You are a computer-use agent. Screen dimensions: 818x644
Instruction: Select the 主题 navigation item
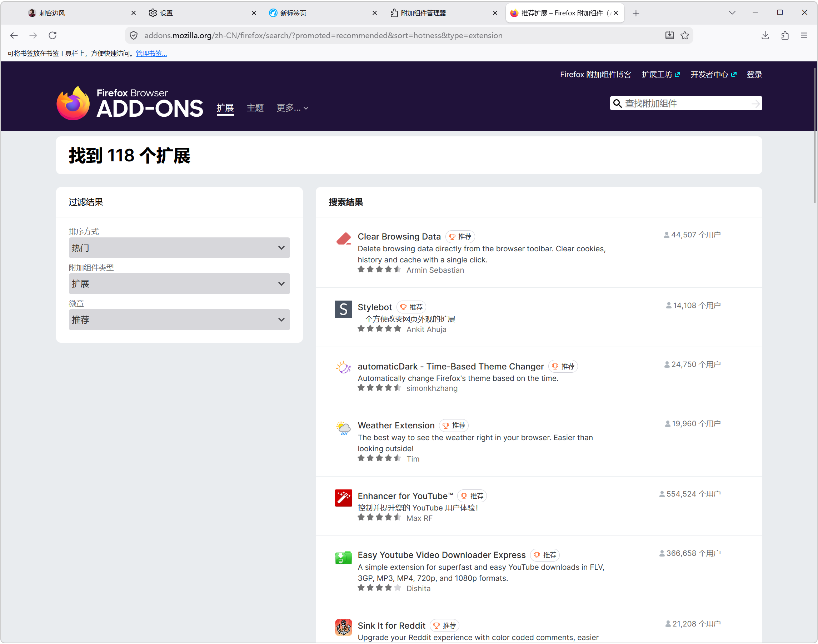coord(255,108)
